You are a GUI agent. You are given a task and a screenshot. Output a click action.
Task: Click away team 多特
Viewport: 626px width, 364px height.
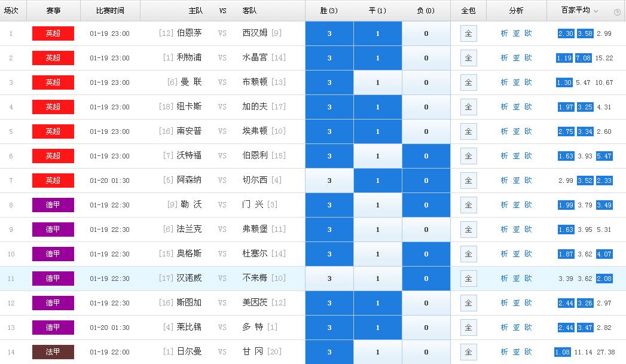click(253, 328)
